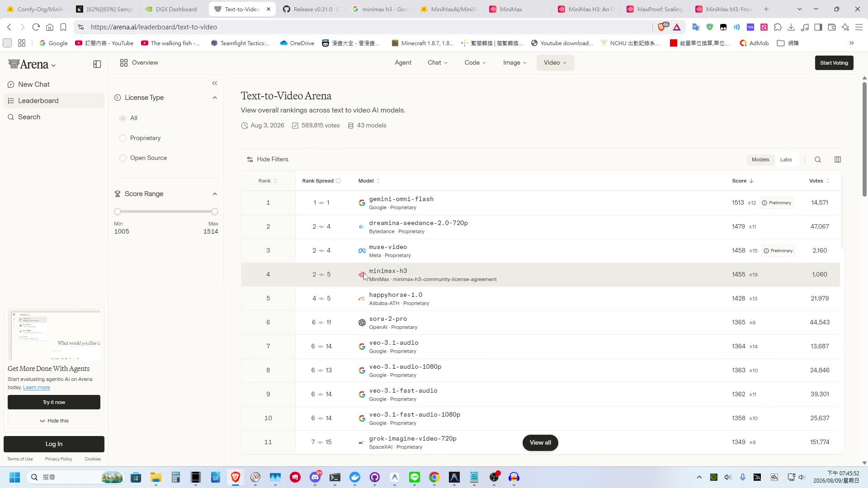
Task: Switch leaderboard view to Labs
Action: (786, 160)
